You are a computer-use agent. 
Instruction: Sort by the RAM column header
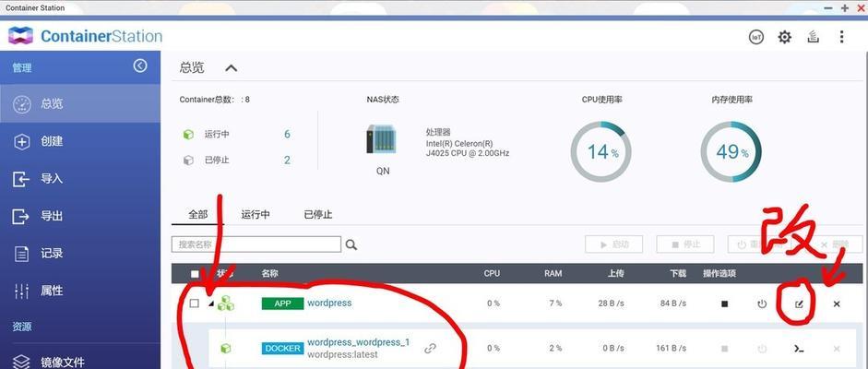point(553,273)
